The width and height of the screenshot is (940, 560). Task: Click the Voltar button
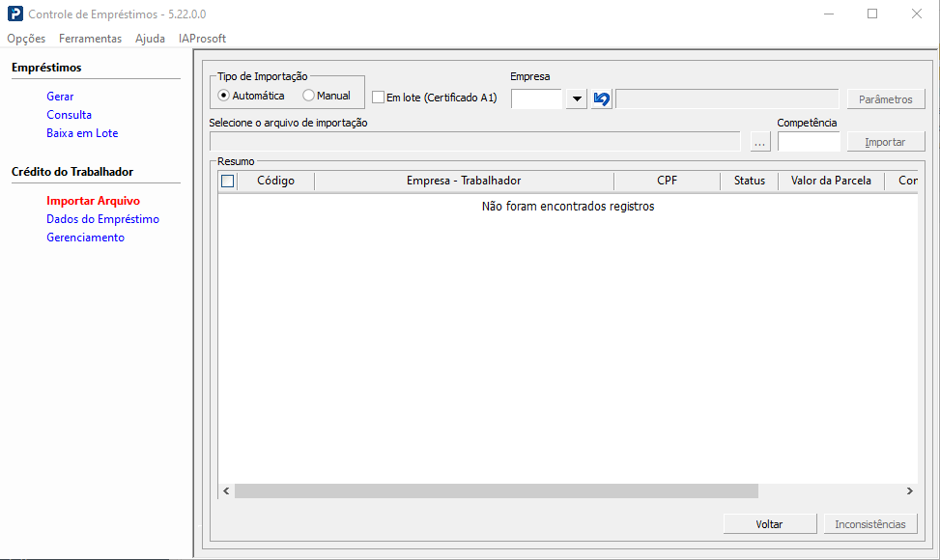point(769,524)
